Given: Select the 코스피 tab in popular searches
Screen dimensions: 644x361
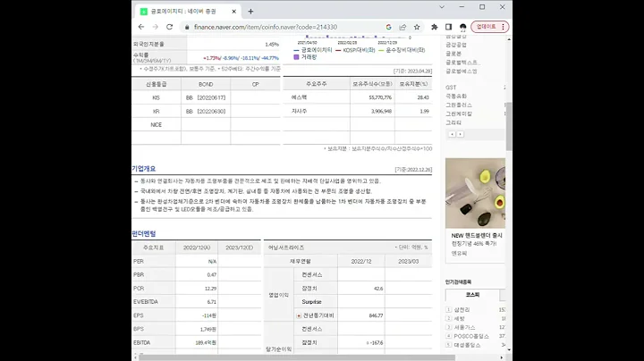Looking at the screenshot, I should 472,295.
